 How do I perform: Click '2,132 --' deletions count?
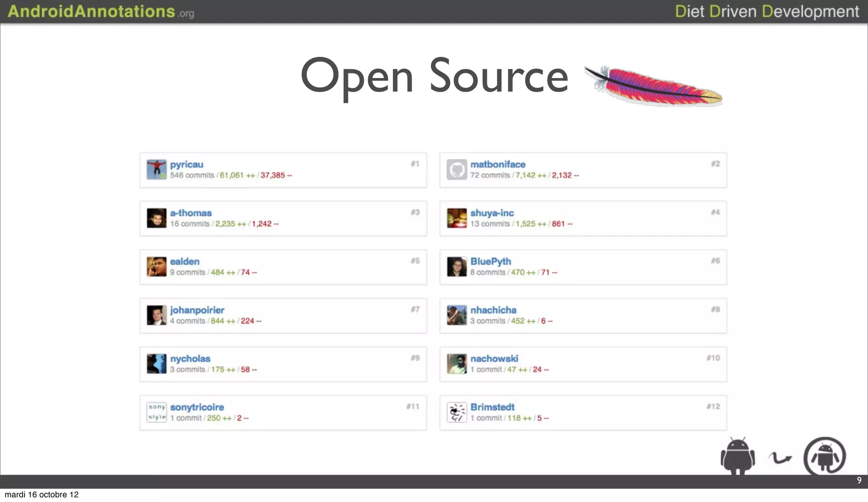[565, 175]
